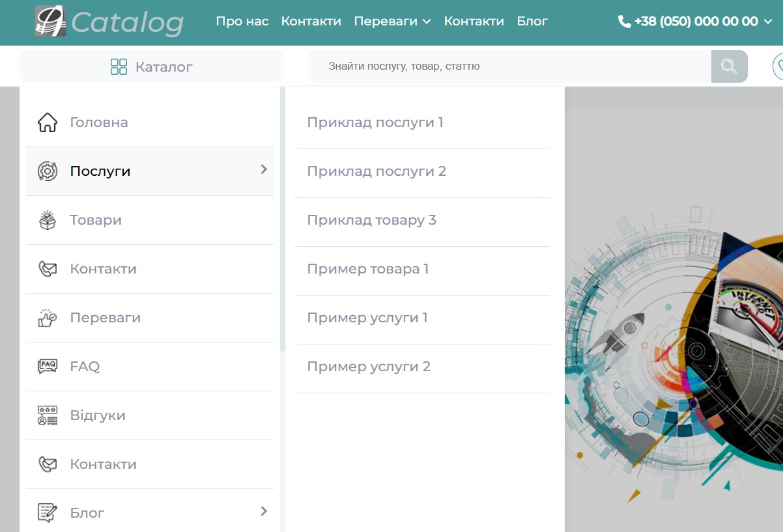Focus the Знайти послугу, товар, статтю search field
Image resolution: width=783 pixels, height=532 pixels.
pos(508,66)
